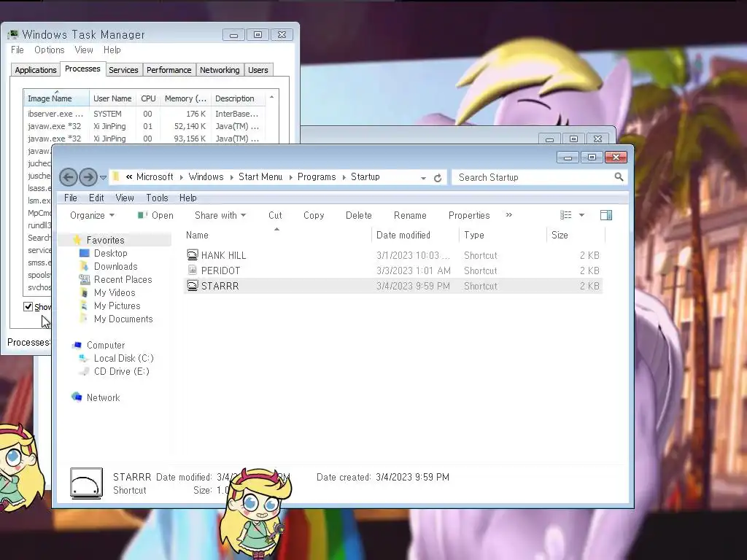747x560 pixels.
Task: Click Delete in the Explorer toolbar
Action: (x=358, y=215)
